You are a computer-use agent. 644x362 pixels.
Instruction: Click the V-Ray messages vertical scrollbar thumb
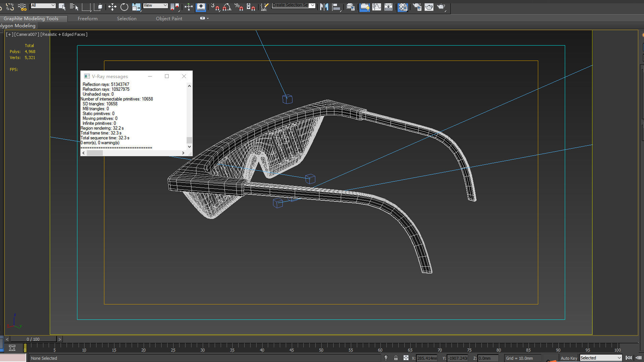pos(189,140)
